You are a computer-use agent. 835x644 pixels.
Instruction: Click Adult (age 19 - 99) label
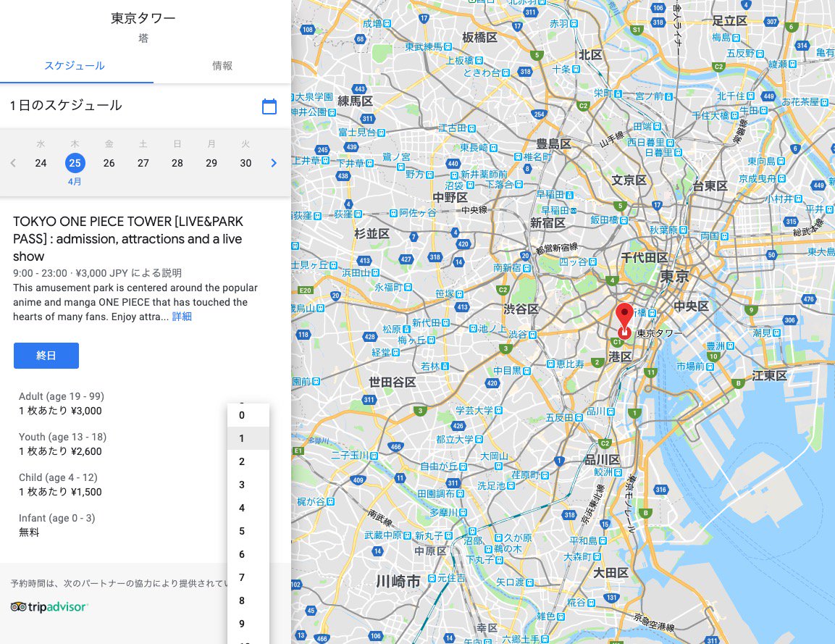coord(62,396)
